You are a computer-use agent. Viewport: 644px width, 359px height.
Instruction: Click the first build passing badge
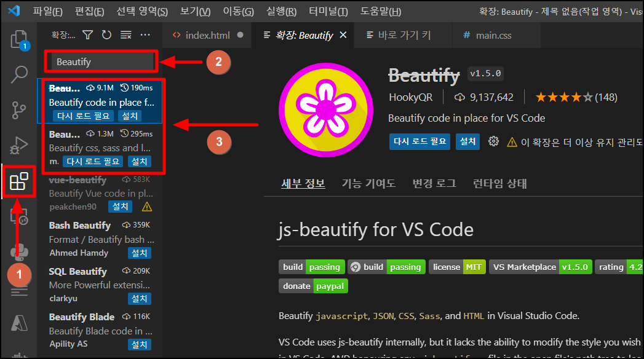312,267
